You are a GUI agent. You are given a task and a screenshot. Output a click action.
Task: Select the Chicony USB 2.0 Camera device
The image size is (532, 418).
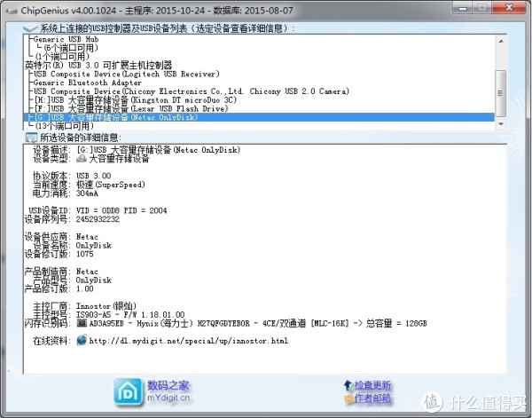tap(192, 91)
